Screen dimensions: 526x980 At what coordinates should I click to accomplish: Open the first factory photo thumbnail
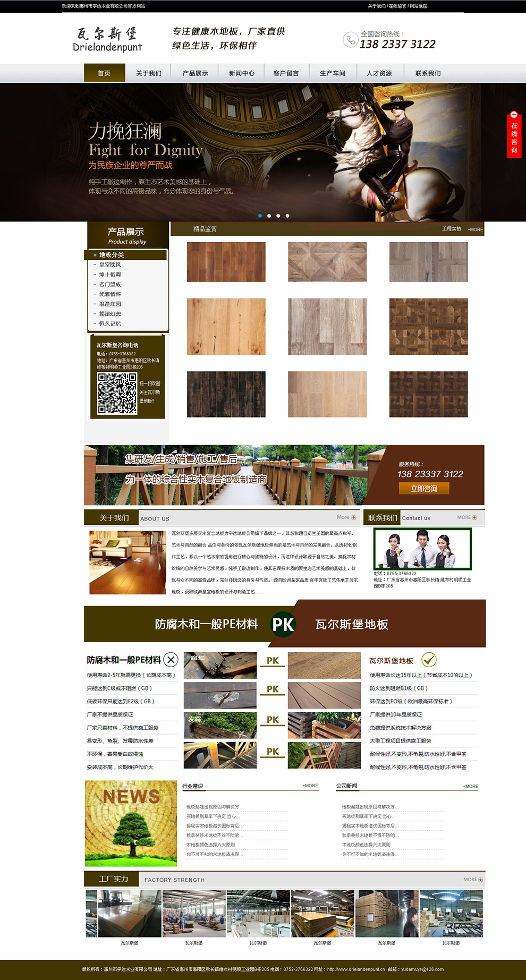[x=123, y=914]
